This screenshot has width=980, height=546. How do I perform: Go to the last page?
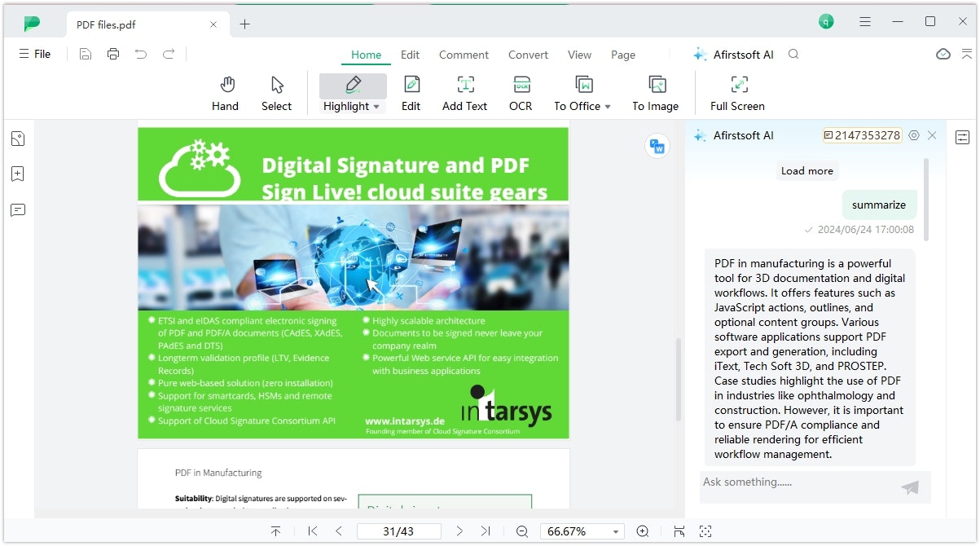coord(486,531)
